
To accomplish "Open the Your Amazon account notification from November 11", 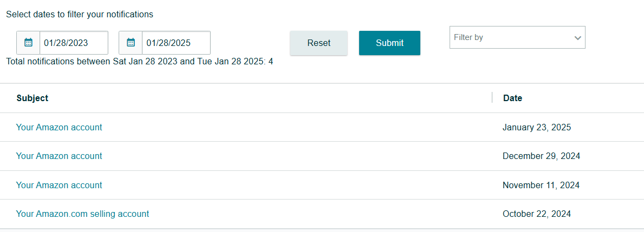I will pos(59,185).
